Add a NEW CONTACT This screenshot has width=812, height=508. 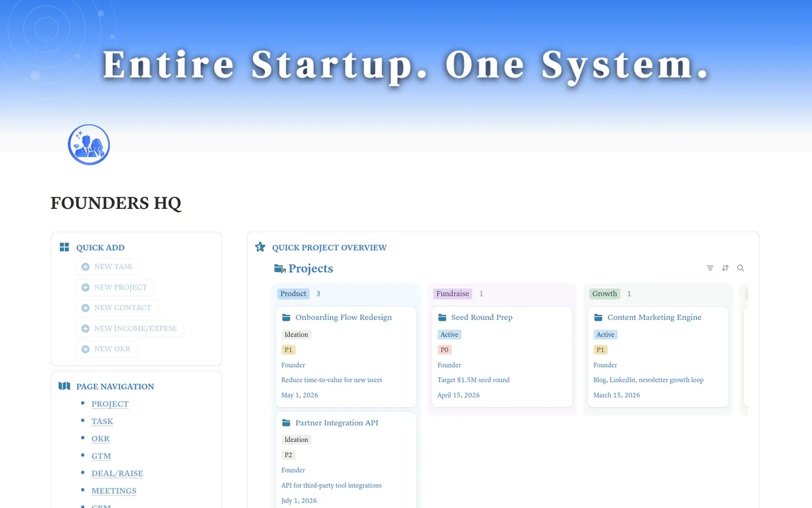click(117, 308)
